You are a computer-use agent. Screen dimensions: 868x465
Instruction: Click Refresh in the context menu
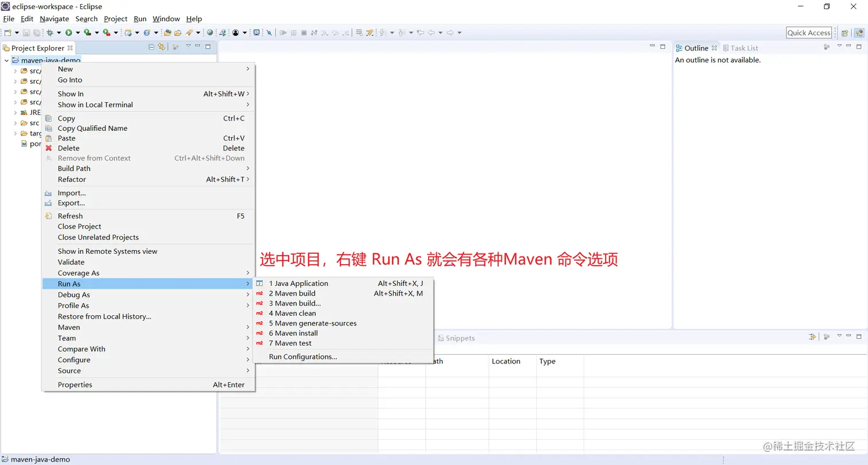[x=148, y=216]
